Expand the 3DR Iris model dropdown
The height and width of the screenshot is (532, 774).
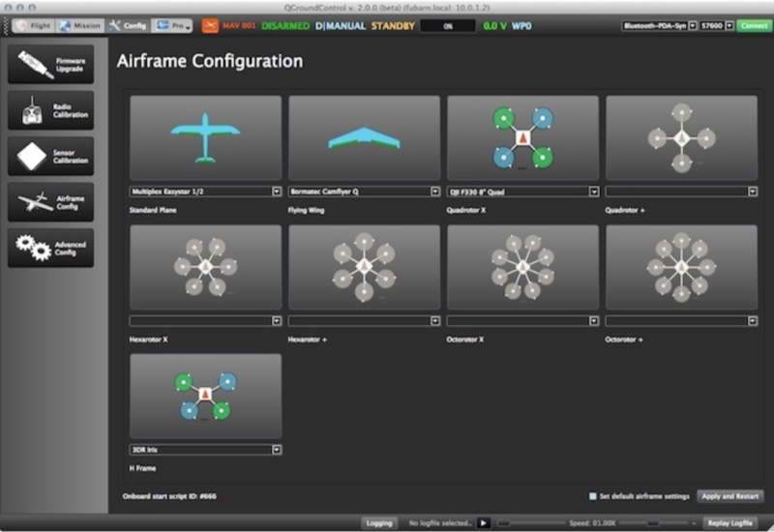pyautogui.click(x=205, y=450)
